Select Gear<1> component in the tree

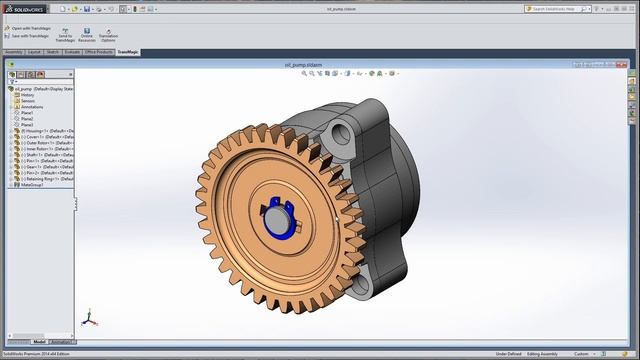pos(44,167)
